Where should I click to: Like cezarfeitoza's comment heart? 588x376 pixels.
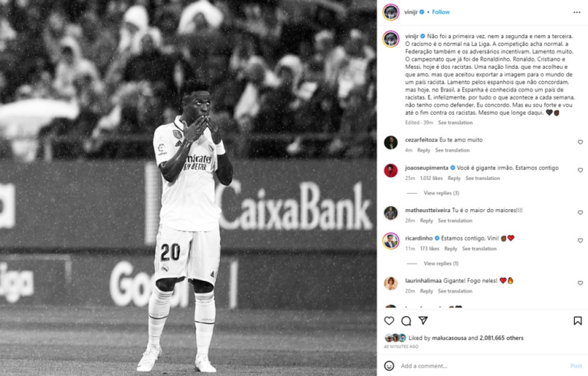[580, 142]
